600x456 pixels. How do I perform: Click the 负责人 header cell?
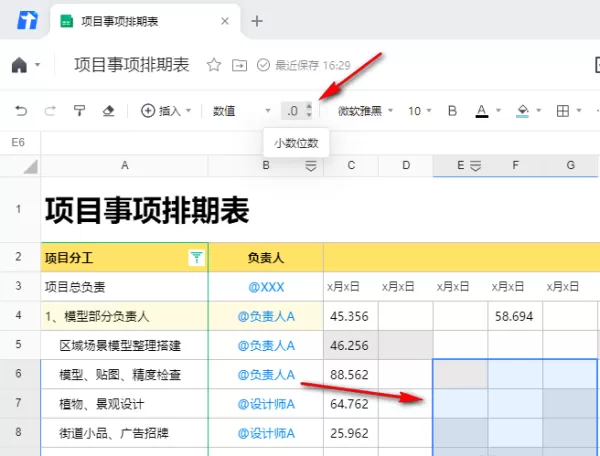point(266,257)
